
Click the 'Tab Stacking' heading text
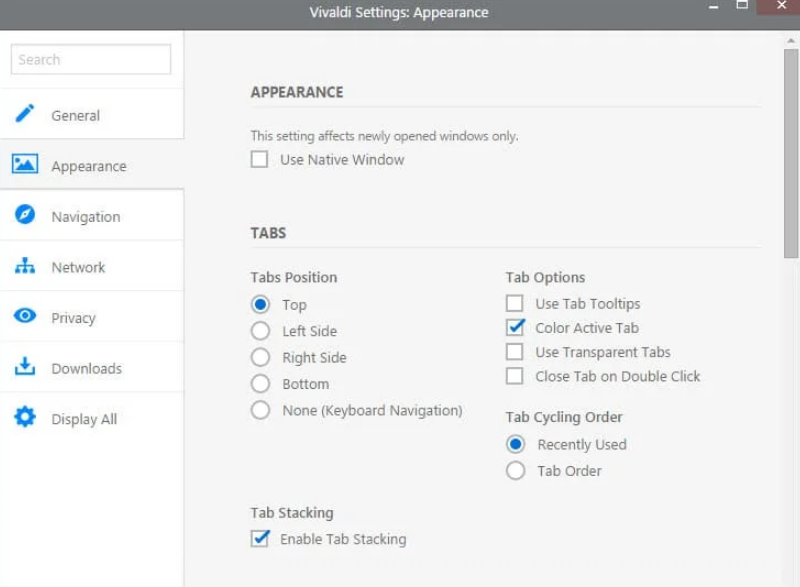click(292, 513)
